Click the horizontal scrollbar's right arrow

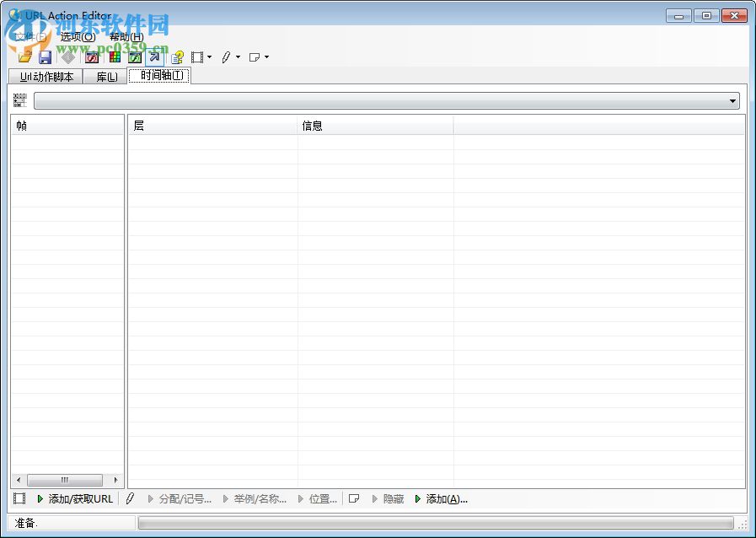coord(115,479)
